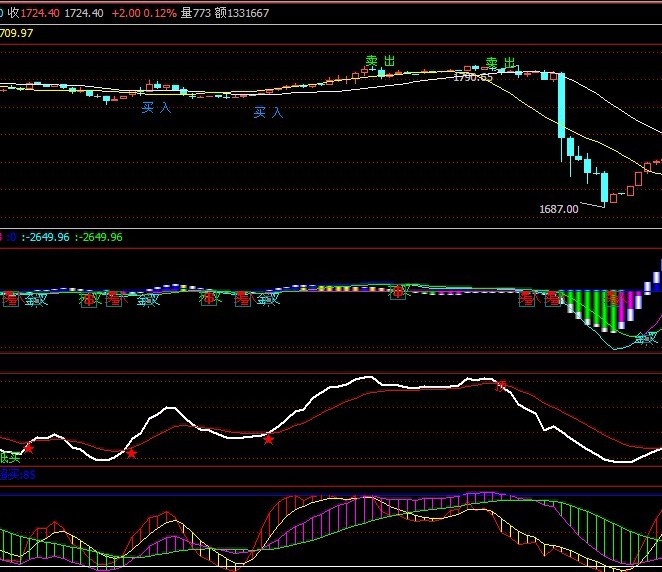Image resolution: width=662 pixels, height=572 pixels.
Task: Select the first blue 买入 buy signal
Action: pyautogui.click(x=156, y=108)
